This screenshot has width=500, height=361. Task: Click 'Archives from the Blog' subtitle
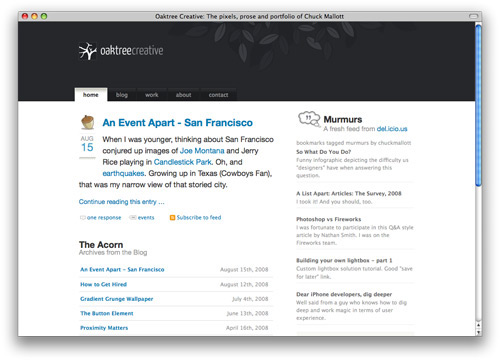click(113, 253)
